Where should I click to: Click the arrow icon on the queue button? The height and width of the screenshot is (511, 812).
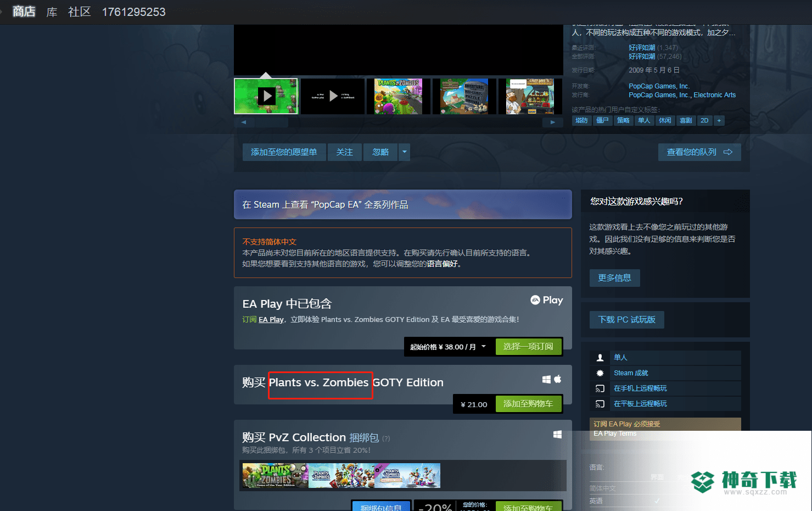pos(728,152)
